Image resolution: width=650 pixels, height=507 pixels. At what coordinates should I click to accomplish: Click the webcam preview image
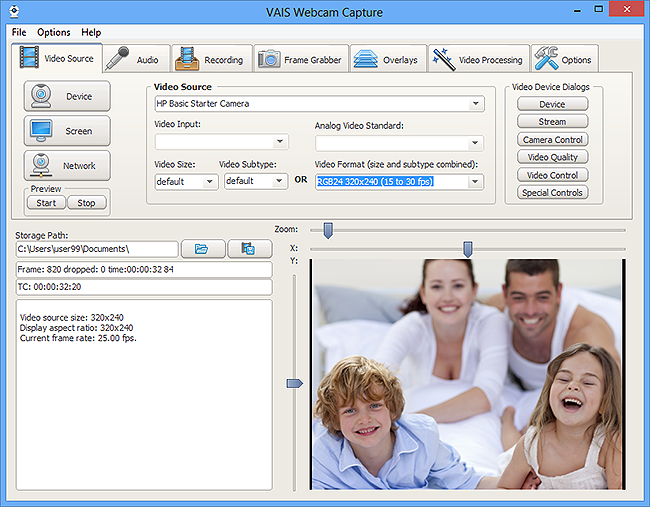(467, 374)
